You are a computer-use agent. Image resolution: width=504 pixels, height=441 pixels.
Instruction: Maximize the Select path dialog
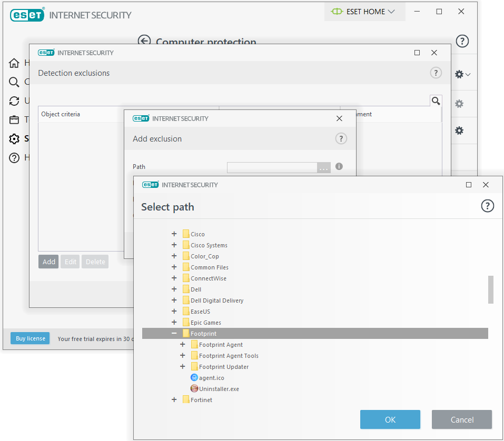[x=469, y=185]
